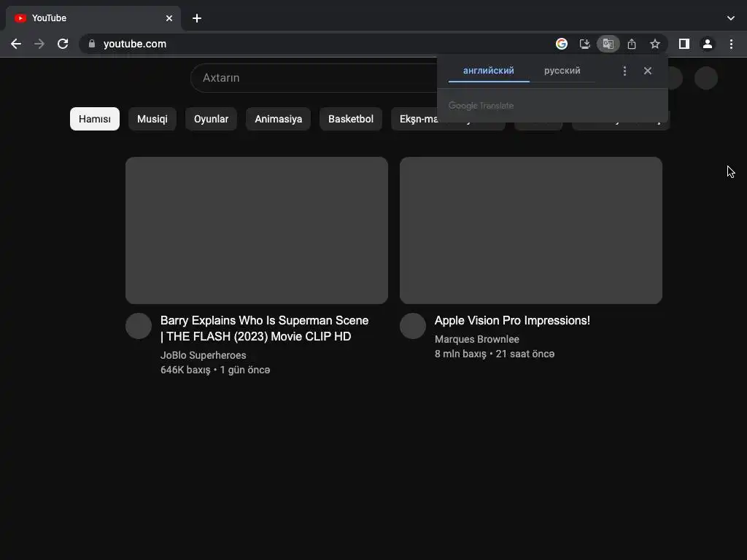
Task: Select the Musiqi filter chip
Action: click(152, 119)
